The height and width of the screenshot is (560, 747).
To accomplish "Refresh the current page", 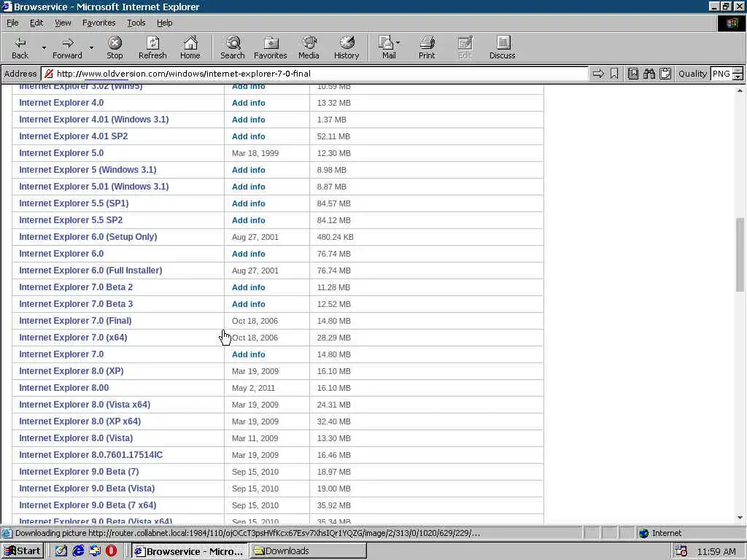I will point(152,47).
